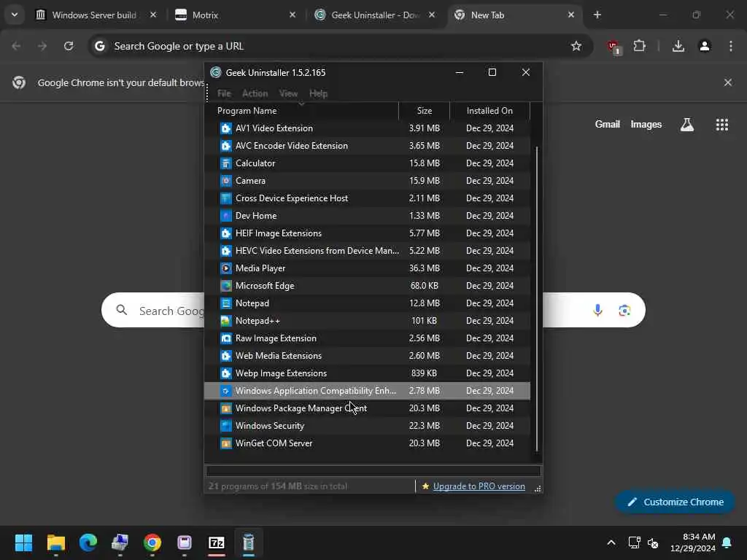Select the Calculator app icon

click(x=226, y=163)
